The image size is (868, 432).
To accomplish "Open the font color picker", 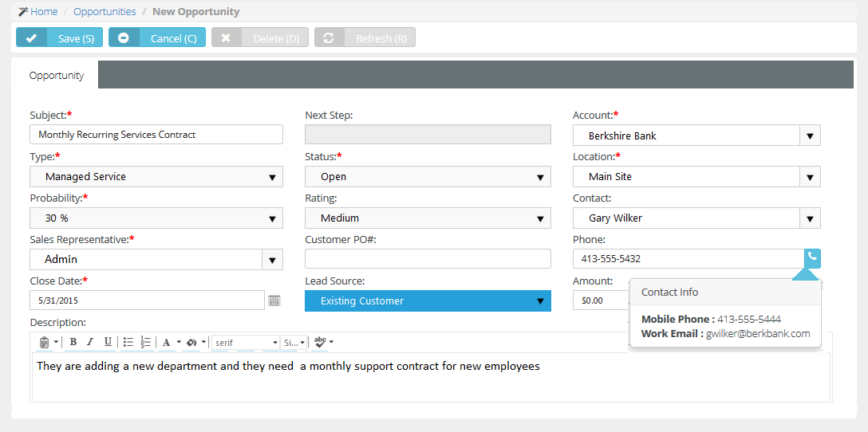I will pos(166,342).
